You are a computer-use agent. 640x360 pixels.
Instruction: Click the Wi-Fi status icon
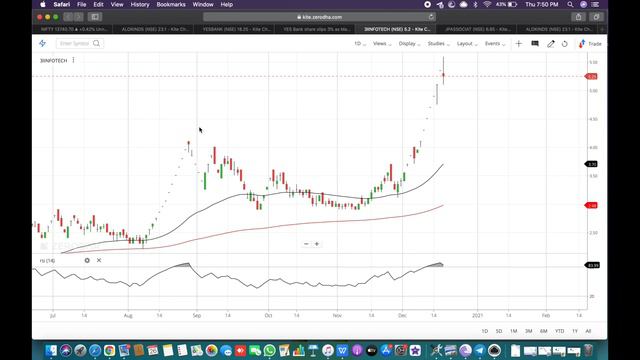[x=487, y=4]
